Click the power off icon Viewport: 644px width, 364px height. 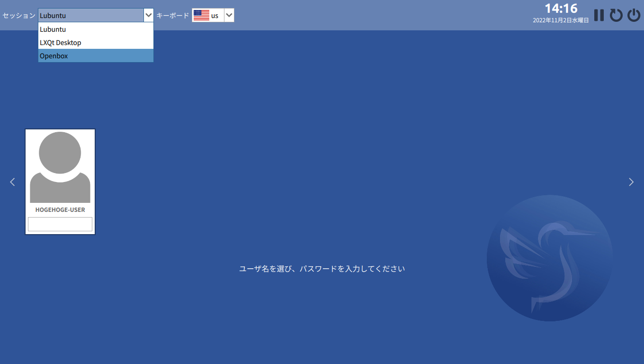pos(634,15)
